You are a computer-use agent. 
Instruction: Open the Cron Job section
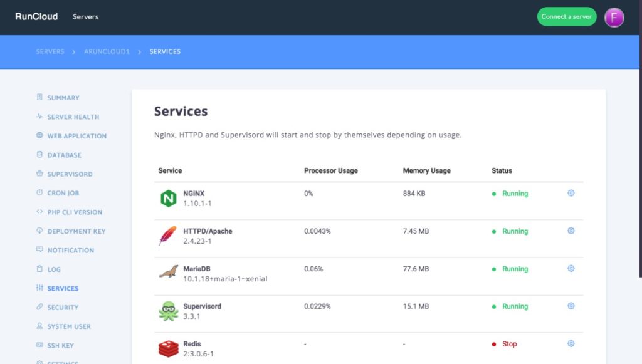[x=63, y=193]
